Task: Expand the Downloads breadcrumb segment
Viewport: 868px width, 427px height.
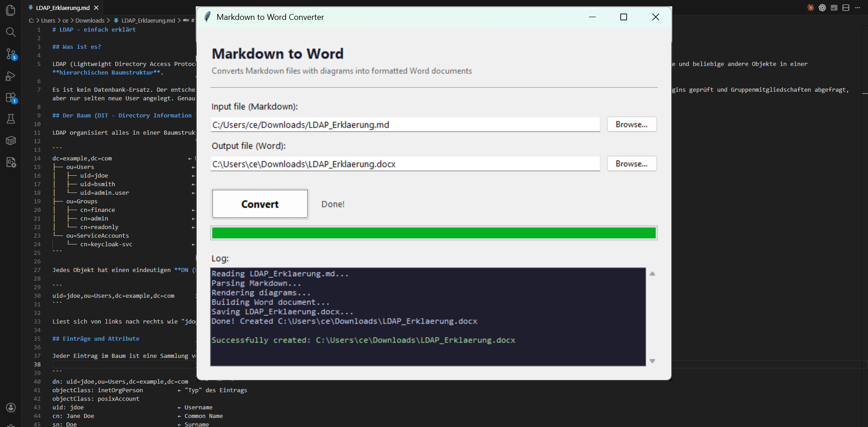Action: pos(90,20)
